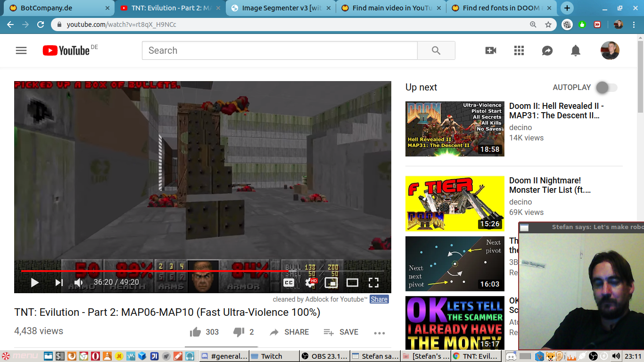644x362 pixels.
Task: Click the create video camera icon
Action: [491, 50]
